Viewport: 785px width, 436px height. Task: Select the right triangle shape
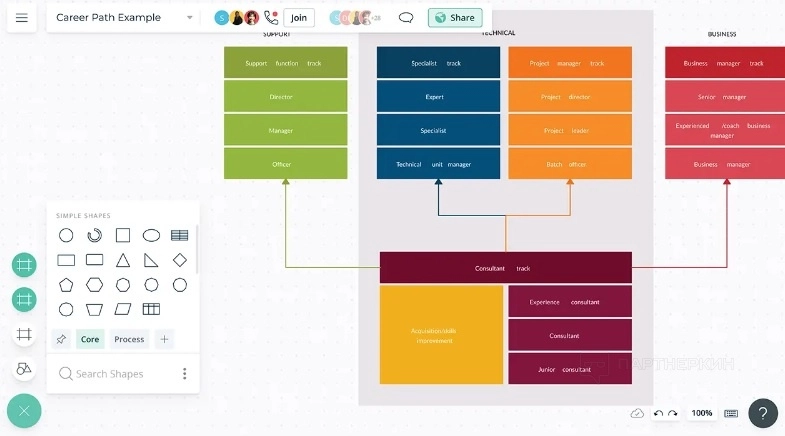click(151, 260)
